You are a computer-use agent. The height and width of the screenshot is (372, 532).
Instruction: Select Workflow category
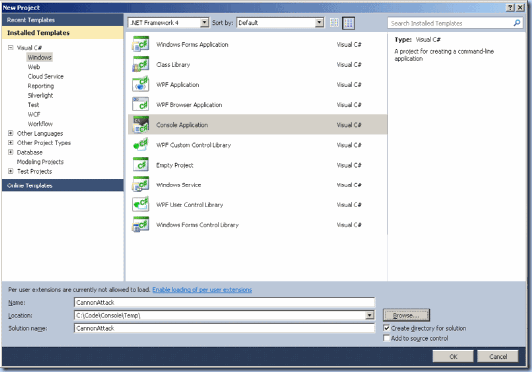(x=40, y=124)
